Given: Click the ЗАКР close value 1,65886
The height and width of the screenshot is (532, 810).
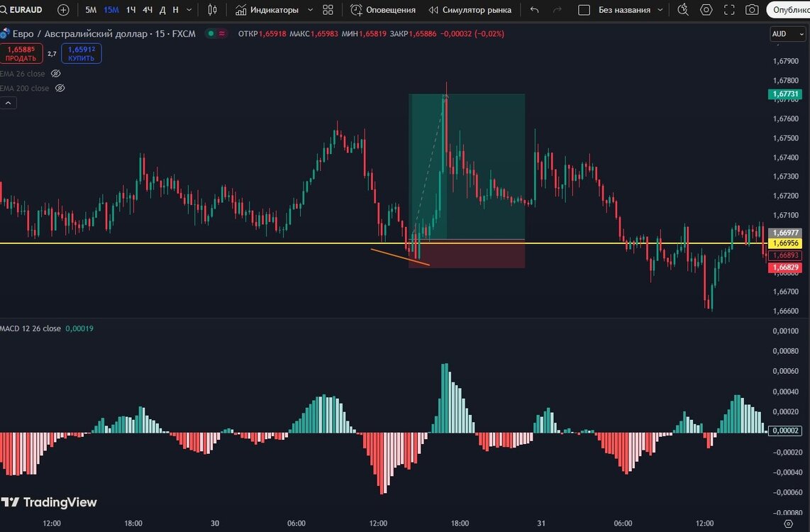Looking at the screenshot, I should [x=423, y=33].
